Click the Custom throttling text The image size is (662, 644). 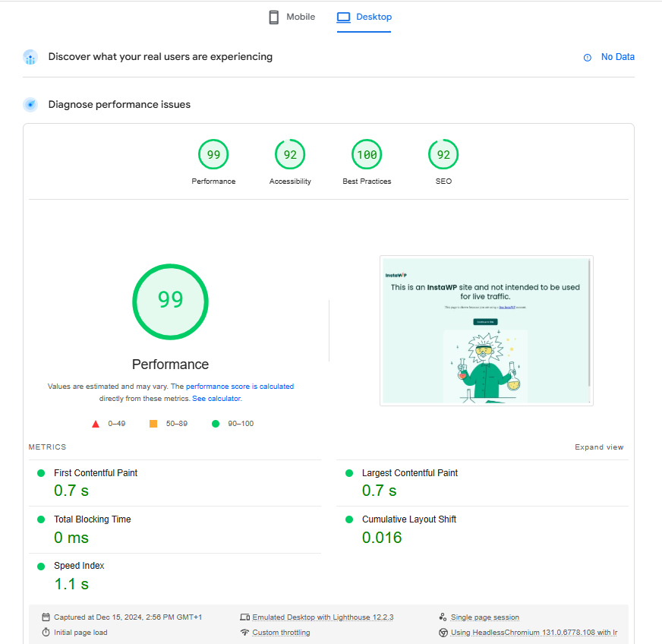(281, 633)
